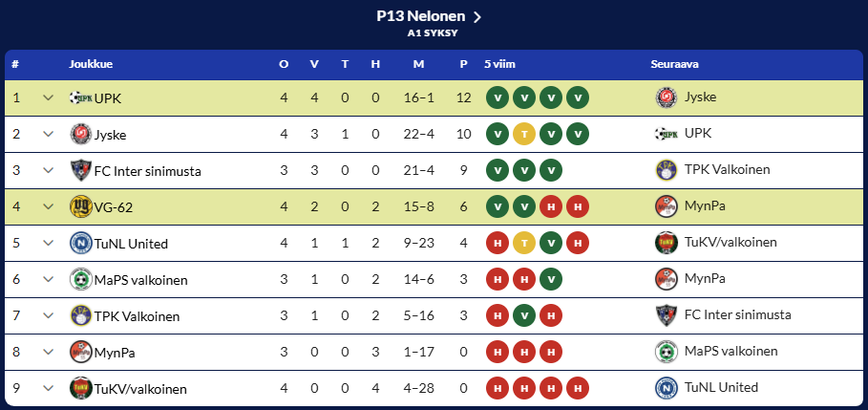868x410 pixels.
Task: Click TuKV/valkoinen crest in row 9
Action: point(81,389)
